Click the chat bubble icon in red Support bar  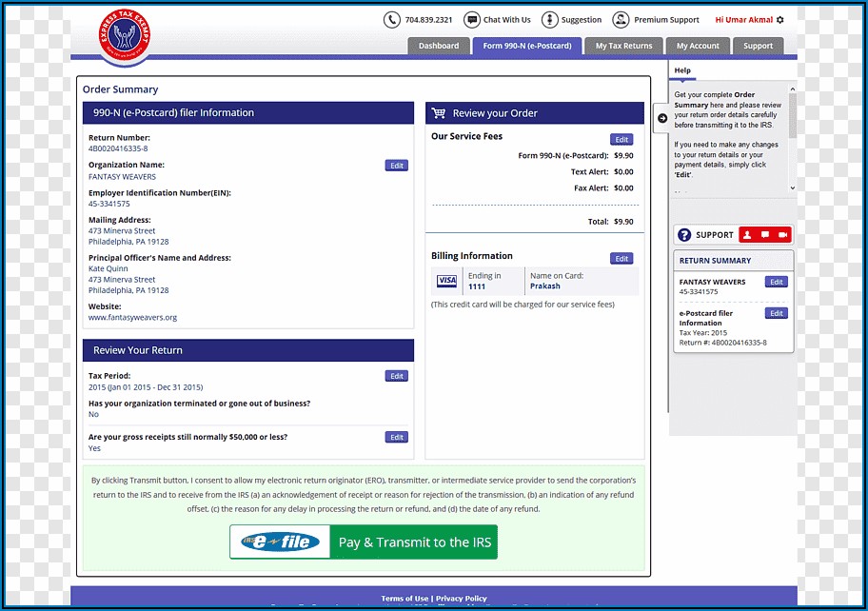(x=765, y=235)
